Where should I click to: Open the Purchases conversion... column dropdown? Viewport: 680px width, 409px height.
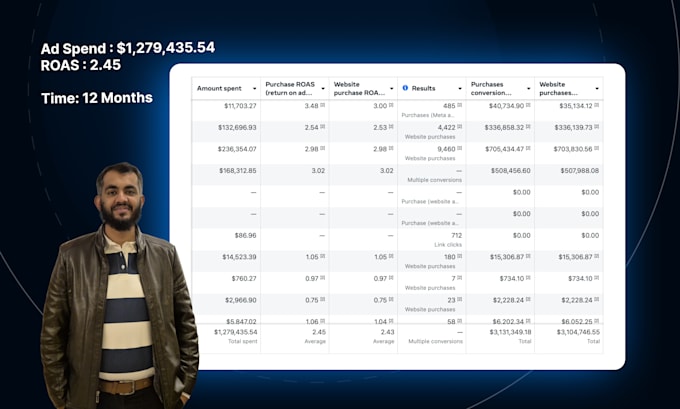coord(529,88)
